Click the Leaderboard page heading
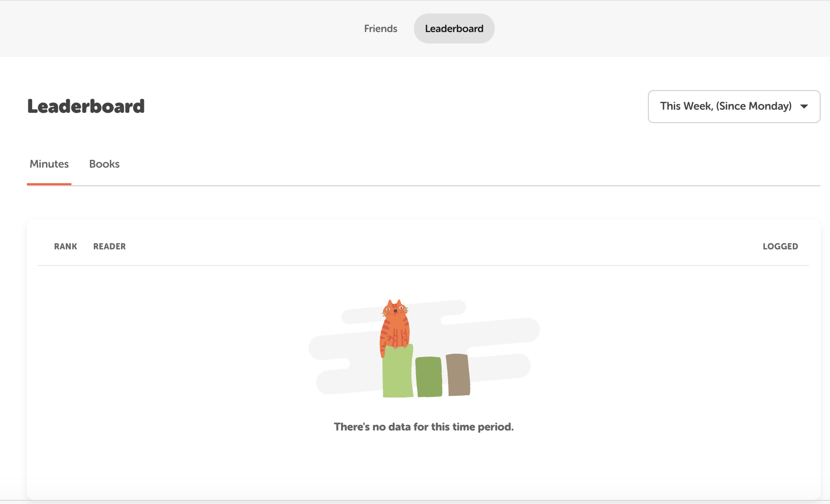Viewport: 830px width, 504px height. point(86,106)
